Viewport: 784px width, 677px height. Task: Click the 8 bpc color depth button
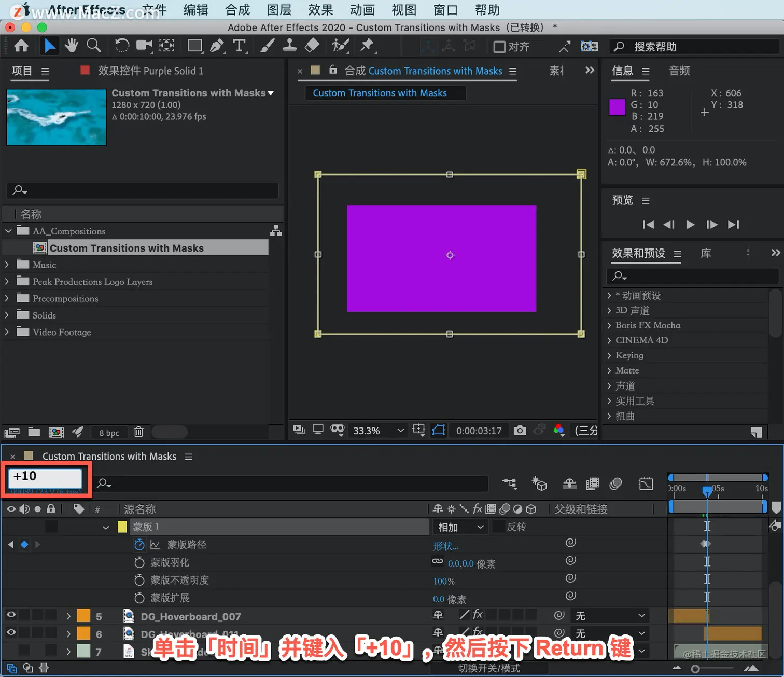click(x=109, y=433)
